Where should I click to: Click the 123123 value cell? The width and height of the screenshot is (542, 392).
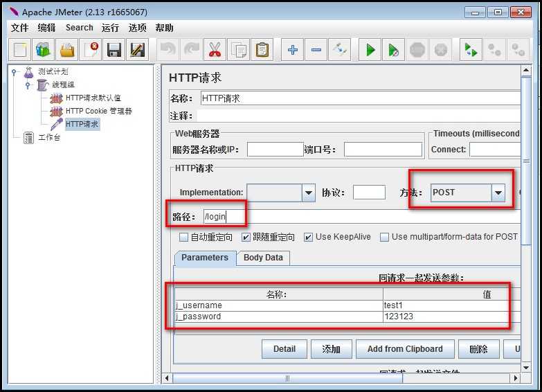tap(452, 317)
